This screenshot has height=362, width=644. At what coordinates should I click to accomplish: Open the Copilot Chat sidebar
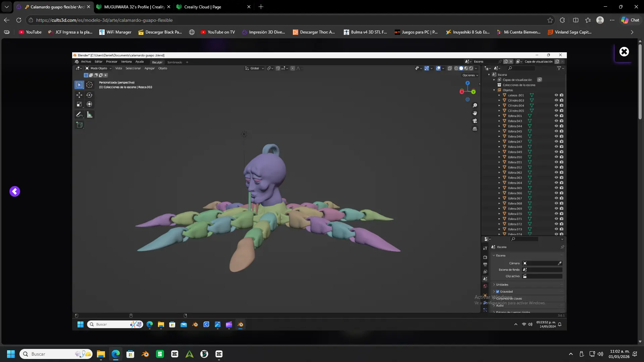(630, 20)
